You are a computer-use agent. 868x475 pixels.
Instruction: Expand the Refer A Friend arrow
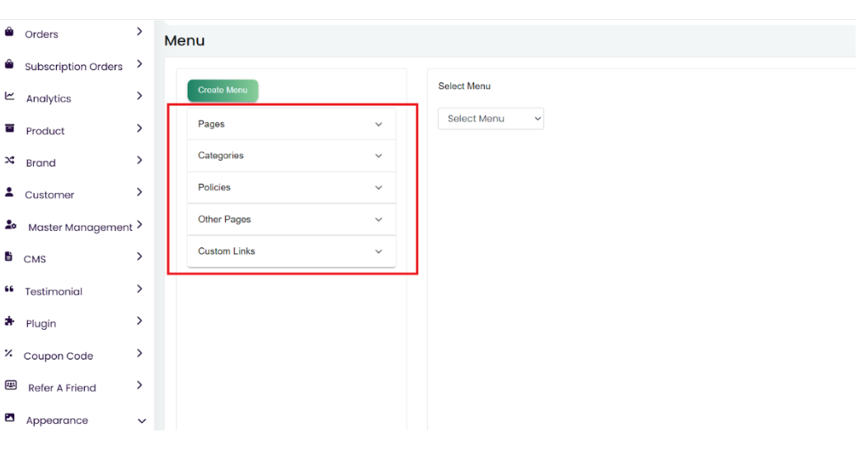coord(139,385)
